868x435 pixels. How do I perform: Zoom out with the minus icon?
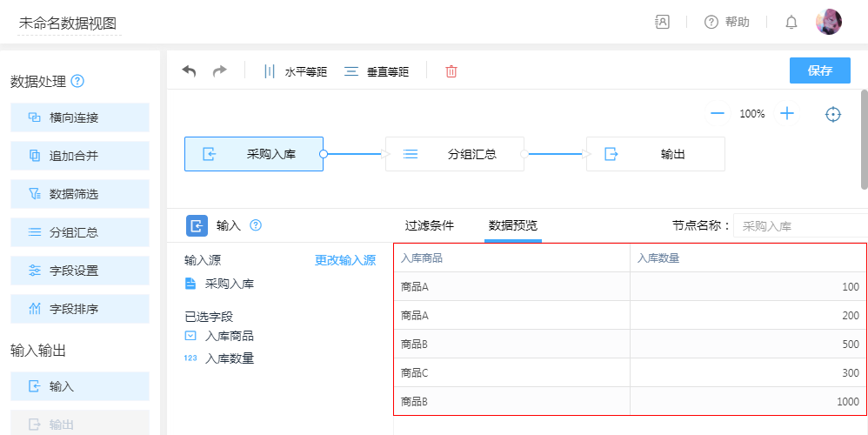click(x=718, y=114)
